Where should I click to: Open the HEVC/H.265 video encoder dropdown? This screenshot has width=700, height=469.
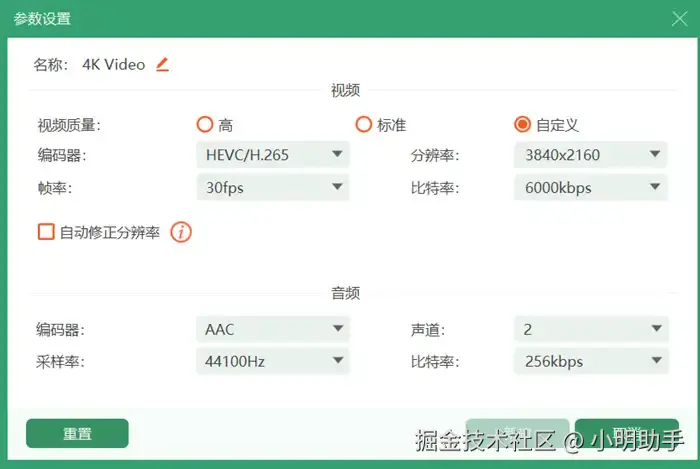(273, 155)
